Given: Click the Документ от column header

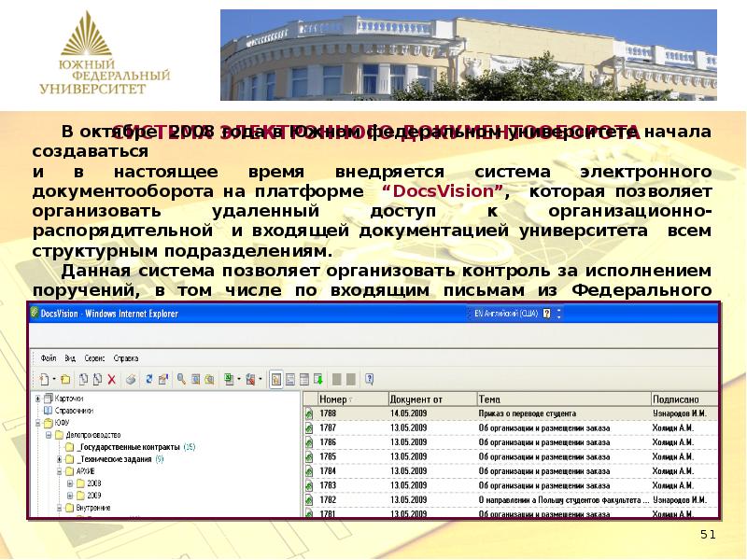Looking at the screenshot, I should pos(416,398).
